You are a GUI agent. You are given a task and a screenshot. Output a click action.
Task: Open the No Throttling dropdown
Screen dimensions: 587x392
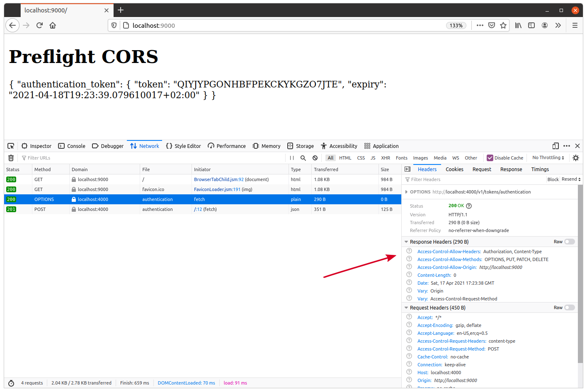(548, 158)
